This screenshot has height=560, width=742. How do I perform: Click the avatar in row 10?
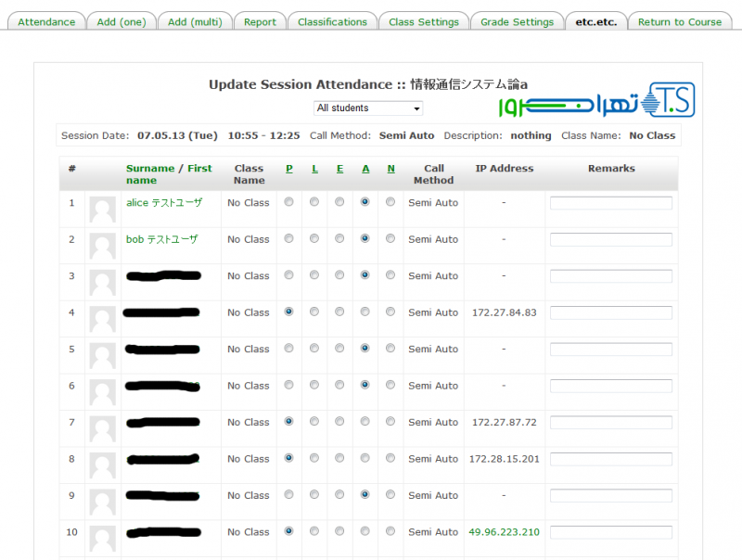[102, 539]
